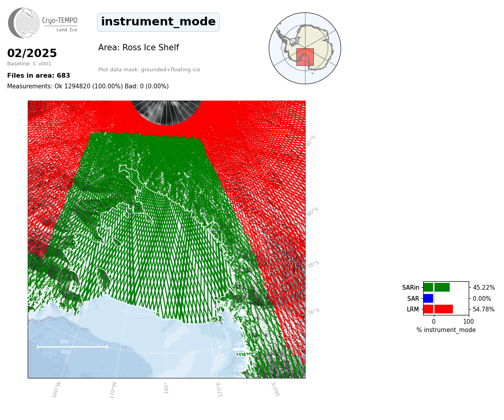Click the 'Baseline: C v001' text
The width and height of the screenshot is (504, 420).
(x=29, y=64)
